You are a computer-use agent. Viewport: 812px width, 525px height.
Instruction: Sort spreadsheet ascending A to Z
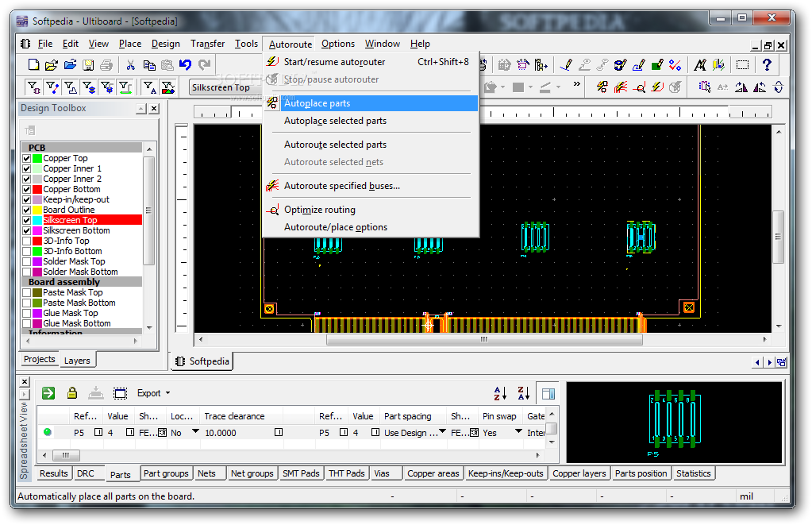click(500, 393)
